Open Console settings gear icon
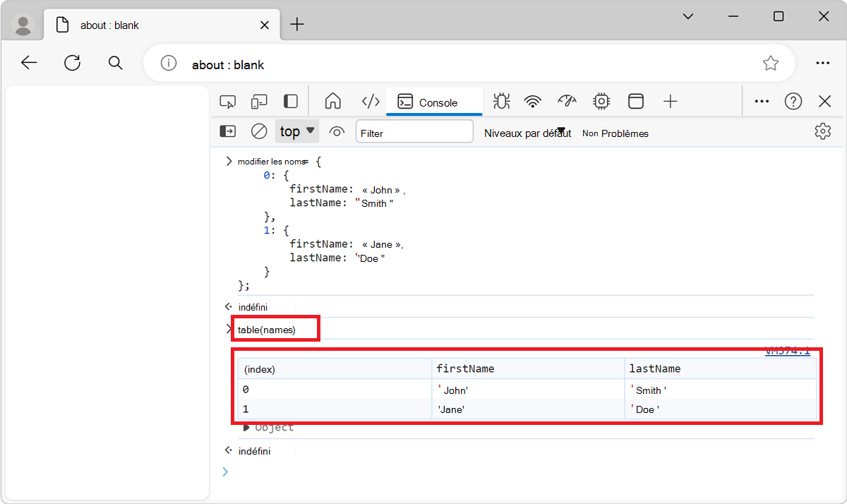 point(822,131)
